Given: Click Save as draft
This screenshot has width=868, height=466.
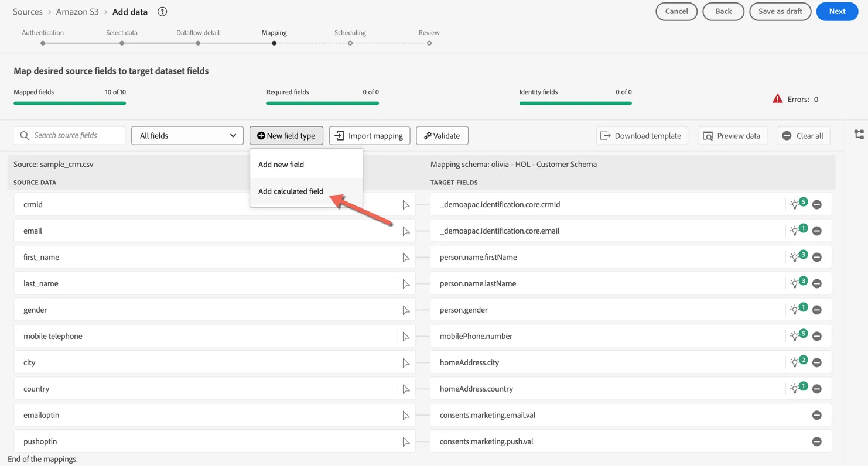Looking at the screenshot, I should pyautogui.click(x=780, y=11).
